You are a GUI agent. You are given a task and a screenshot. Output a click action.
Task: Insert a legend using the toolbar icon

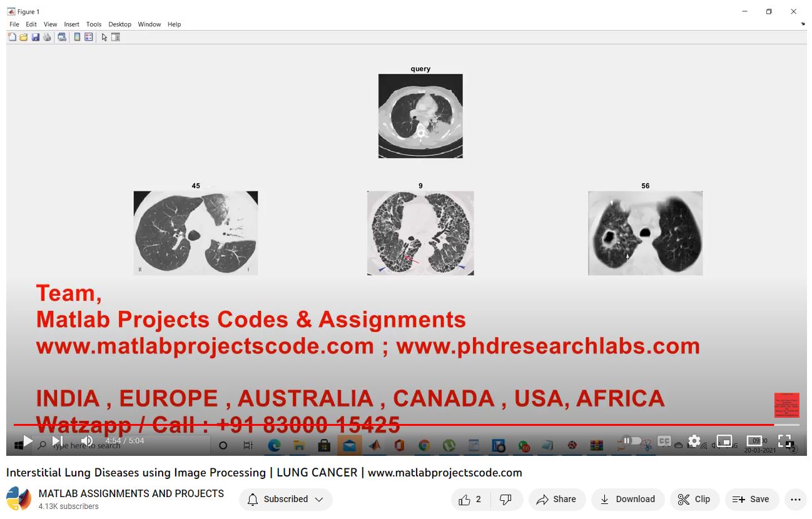point(89,38)
